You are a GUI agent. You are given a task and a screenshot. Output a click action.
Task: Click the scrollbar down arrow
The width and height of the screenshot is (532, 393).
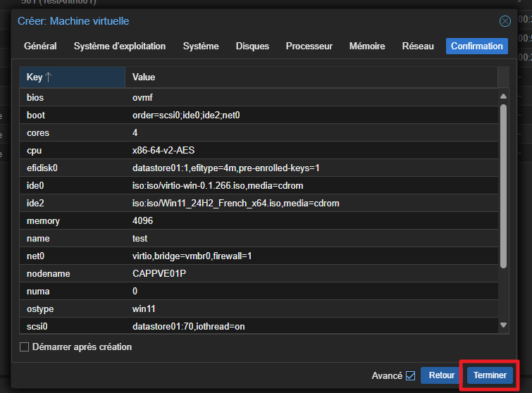504,325
